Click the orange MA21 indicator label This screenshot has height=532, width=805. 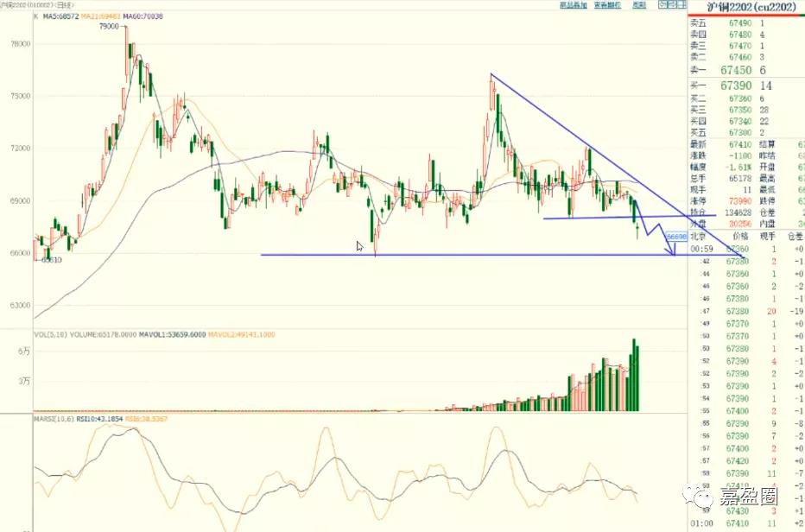[x=102, y=16]
